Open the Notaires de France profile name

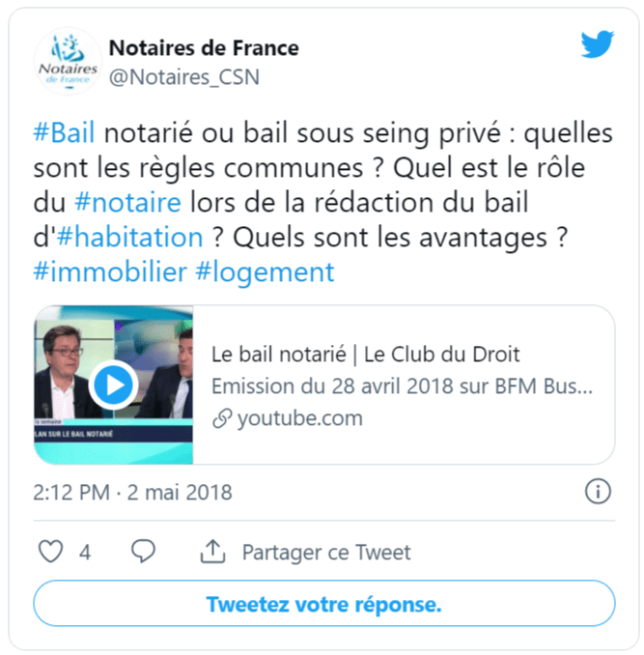[204, 47]
